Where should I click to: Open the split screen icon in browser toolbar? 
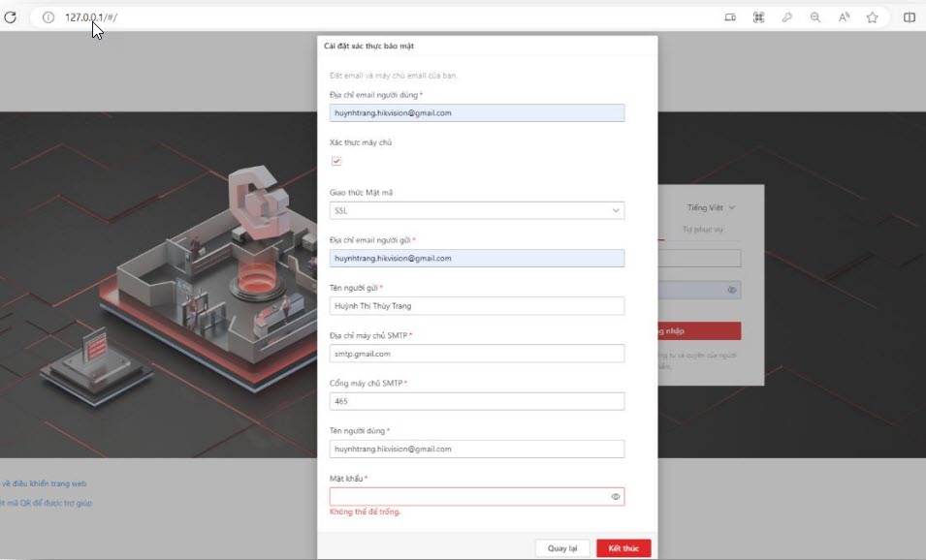tap(910, 17)
